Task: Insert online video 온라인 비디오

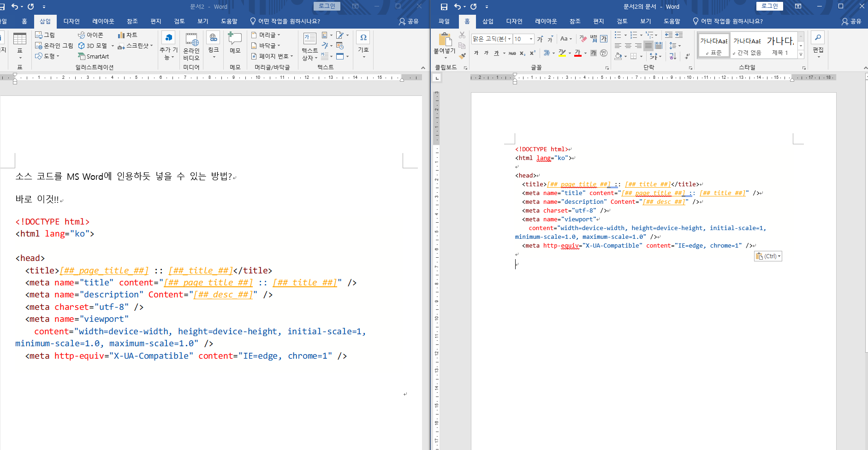Action: [x=191, y=46]
